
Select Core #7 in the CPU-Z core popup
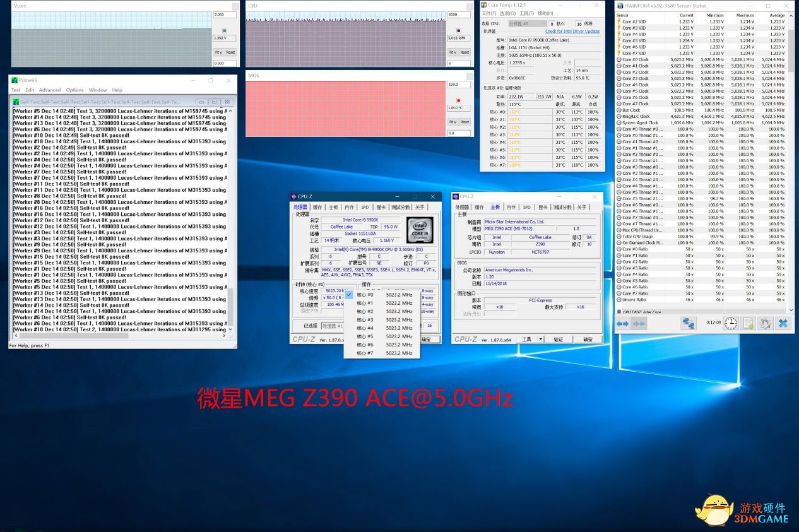(365, 353)
